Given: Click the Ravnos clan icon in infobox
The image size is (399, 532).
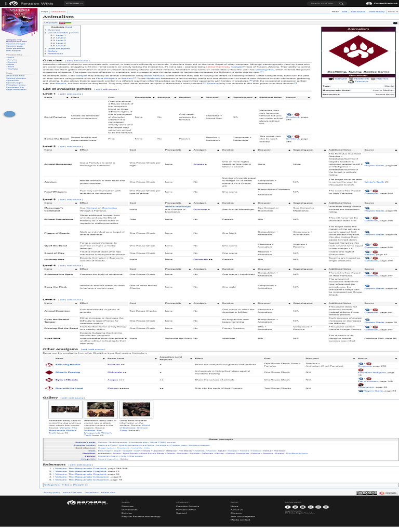Looking at the screenshot, I should 373,79.
